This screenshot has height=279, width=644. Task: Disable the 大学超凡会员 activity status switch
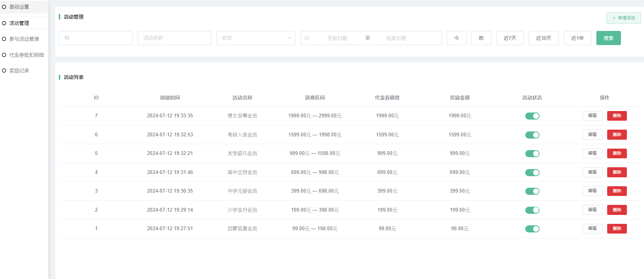coord(532,154)
